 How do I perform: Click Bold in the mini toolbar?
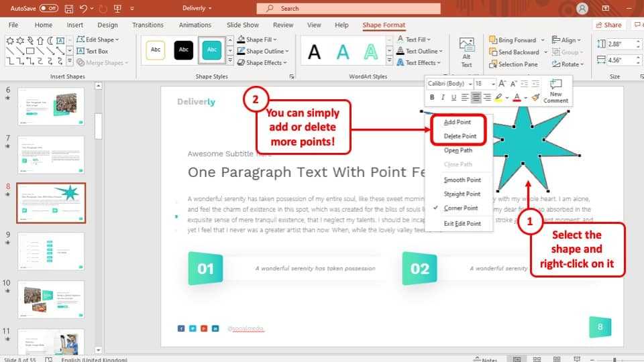(x=433, y=98)
